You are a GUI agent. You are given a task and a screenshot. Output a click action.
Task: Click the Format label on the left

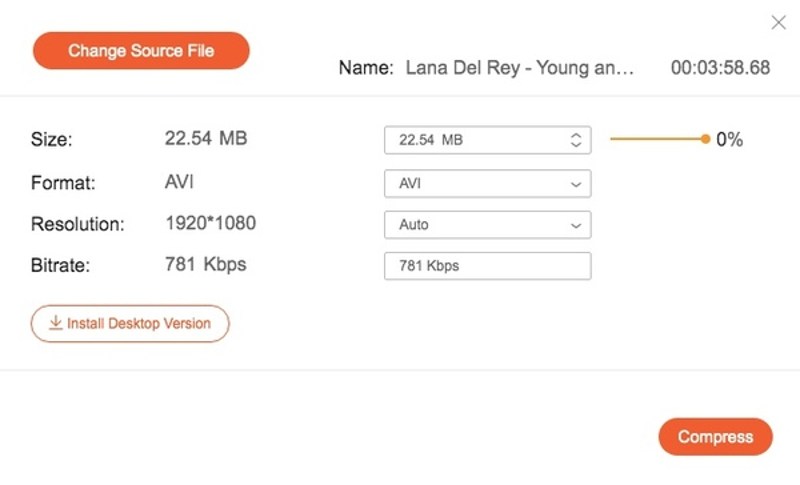[63, 184]
